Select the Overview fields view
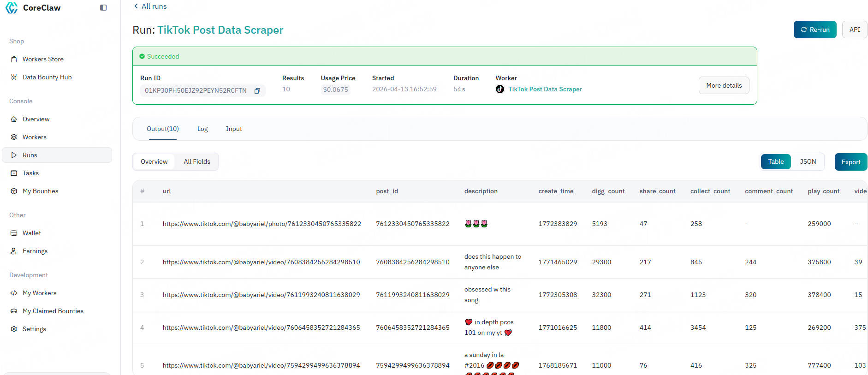Image resolution: width=868 pixels, height=375 pixels. pos(154,162)
